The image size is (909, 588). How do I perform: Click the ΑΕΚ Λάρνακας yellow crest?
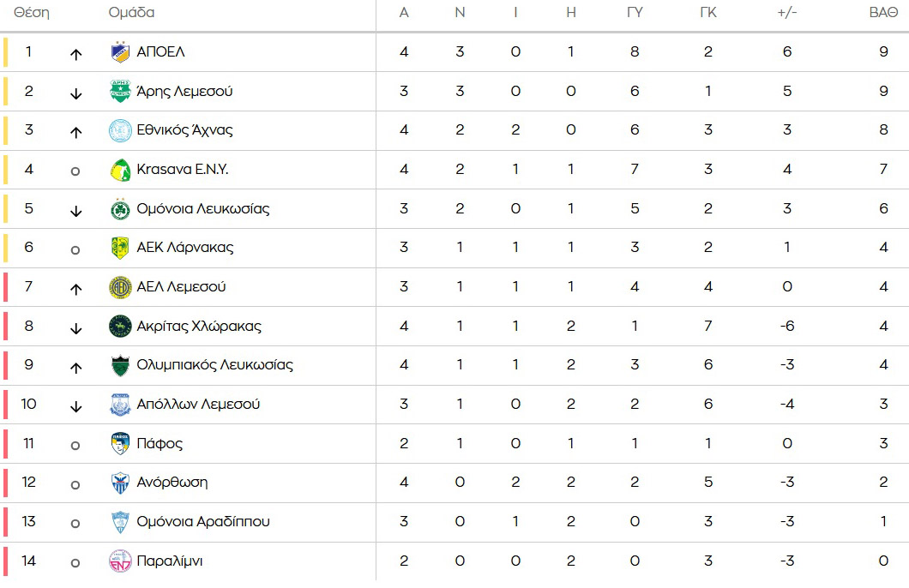(x=120, y=248)
